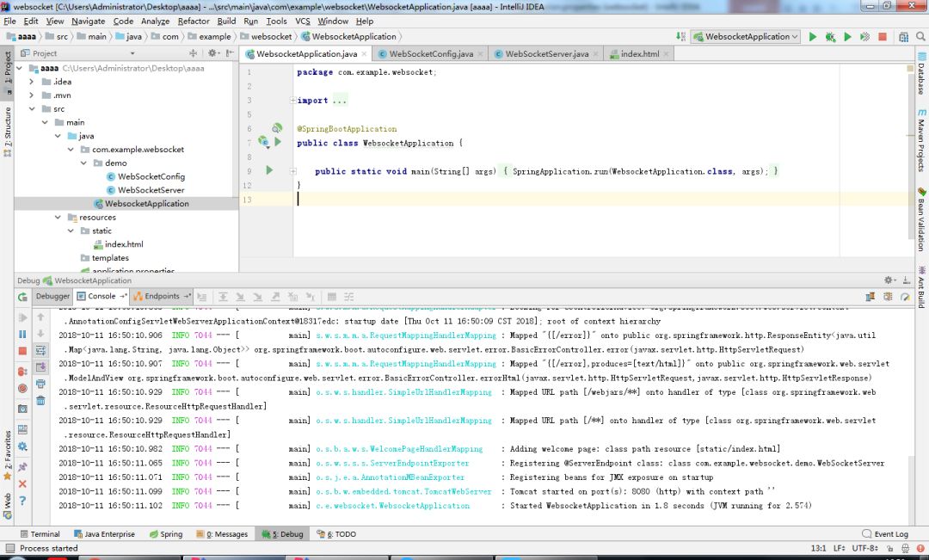This screenshot has height=560, width=929.
Task: Expand the .idea folder in project tree
Action: click(x=33, y=82)
